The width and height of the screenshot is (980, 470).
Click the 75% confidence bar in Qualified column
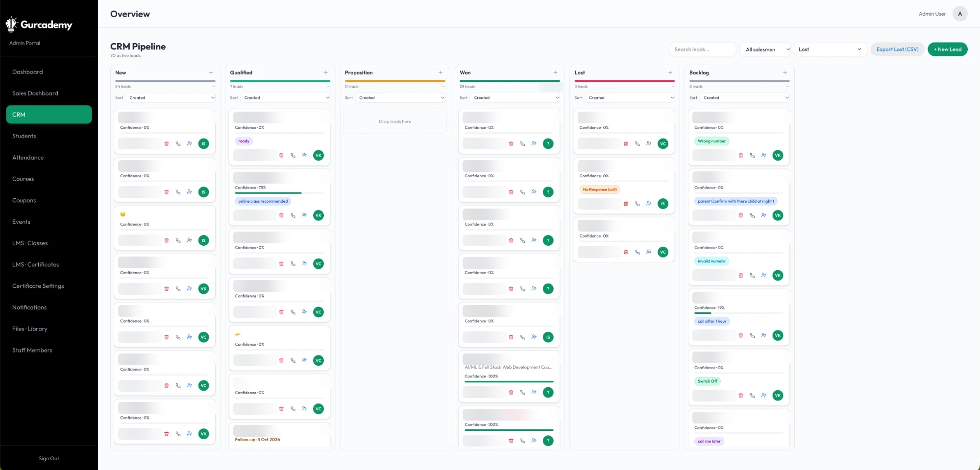pyautogui.click(x=279, y=193)
